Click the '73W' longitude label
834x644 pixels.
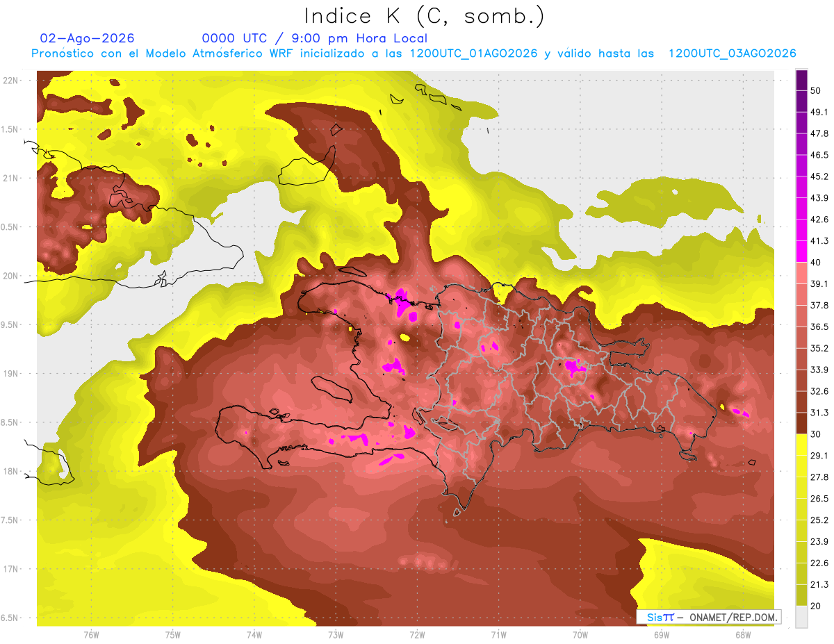click(x=335, y=634)
